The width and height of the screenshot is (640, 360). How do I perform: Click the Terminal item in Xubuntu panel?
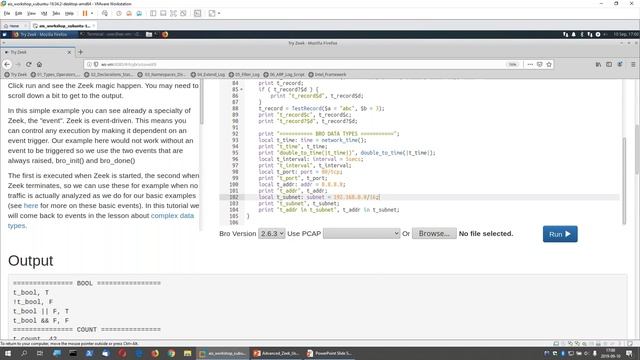(111, 34)
